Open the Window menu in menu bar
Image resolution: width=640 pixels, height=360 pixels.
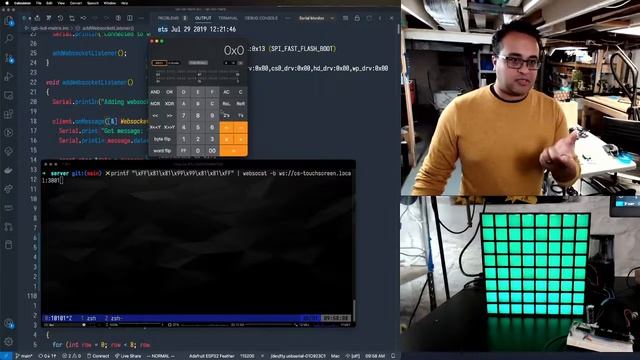tap(109, 3)
